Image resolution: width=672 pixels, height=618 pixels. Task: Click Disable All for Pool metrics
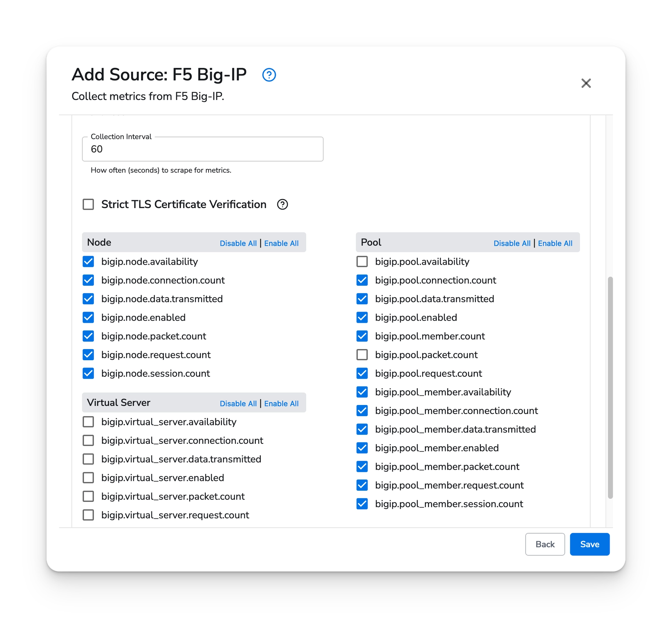tap(512, 243)
